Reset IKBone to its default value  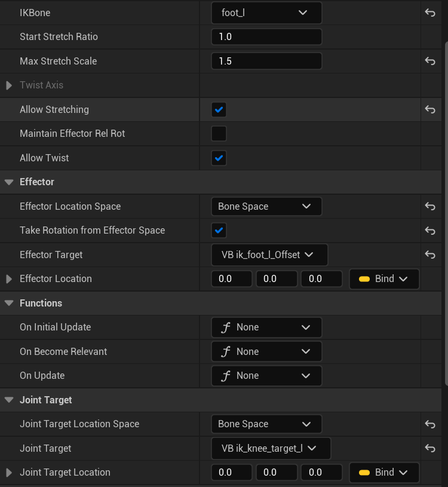429,13
